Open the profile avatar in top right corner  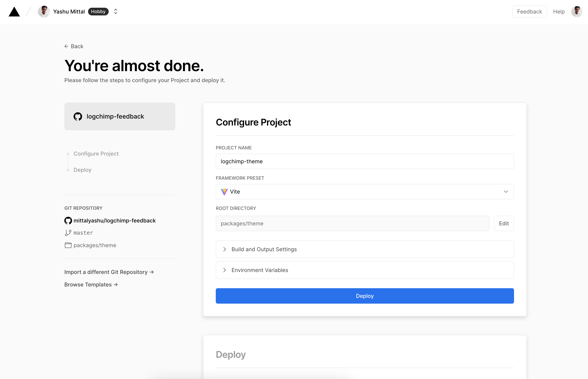(x=577, y=11)
